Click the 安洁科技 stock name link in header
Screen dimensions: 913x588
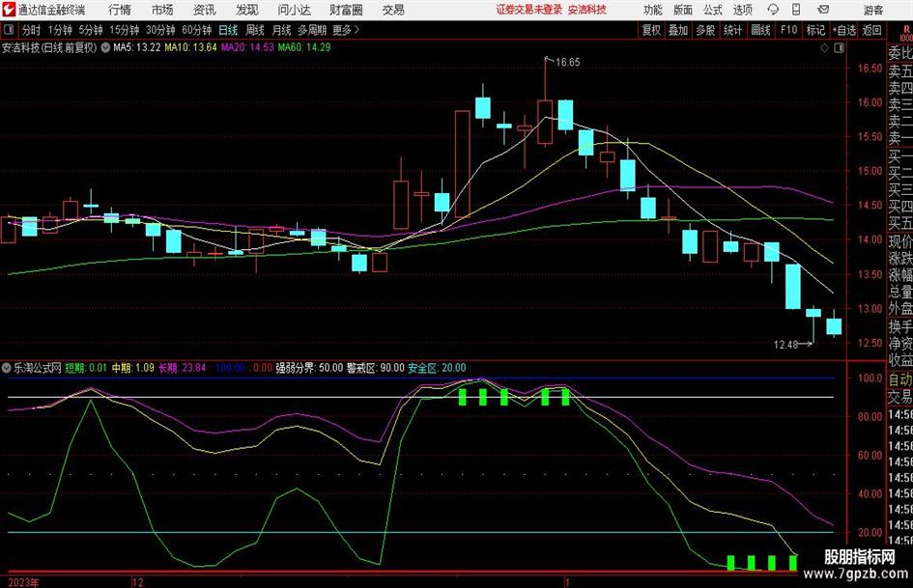[x=587, y=10]
